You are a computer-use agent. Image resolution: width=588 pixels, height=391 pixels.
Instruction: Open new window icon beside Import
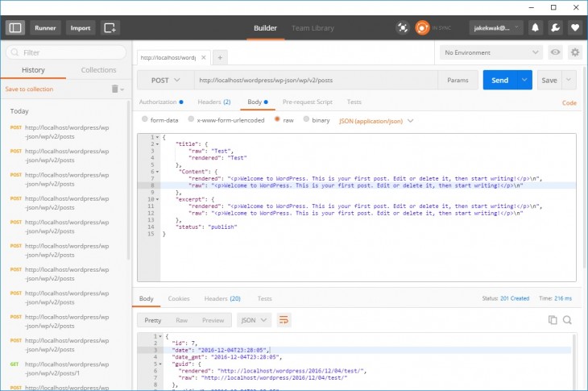[110, 27]
